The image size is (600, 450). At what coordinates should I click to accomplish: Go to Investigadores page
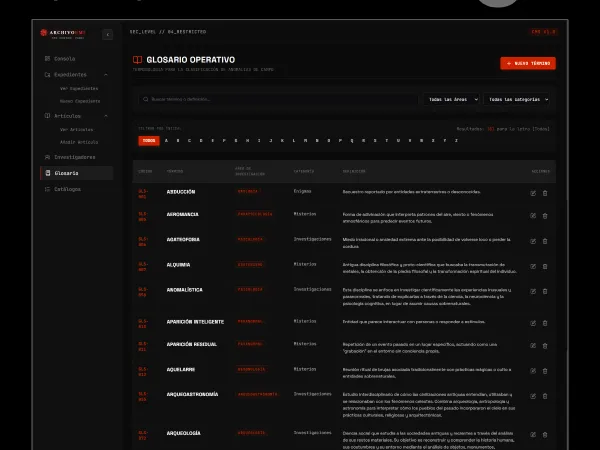tap(77, 157)
